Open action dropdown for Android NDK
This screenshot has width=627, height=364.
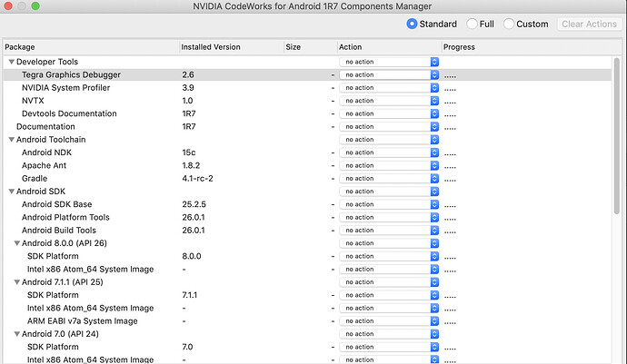[389, 152]
